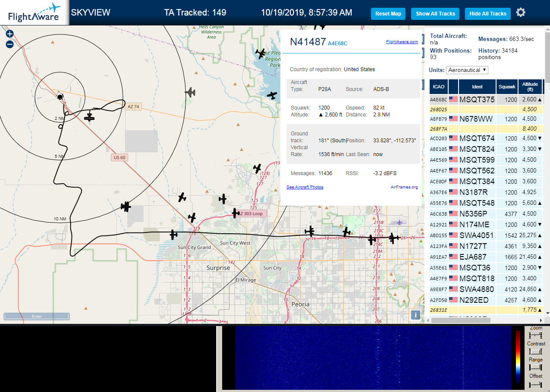Sort table by Ident column header
Viewport: 550px width, 392px height.
click(477, 87)
